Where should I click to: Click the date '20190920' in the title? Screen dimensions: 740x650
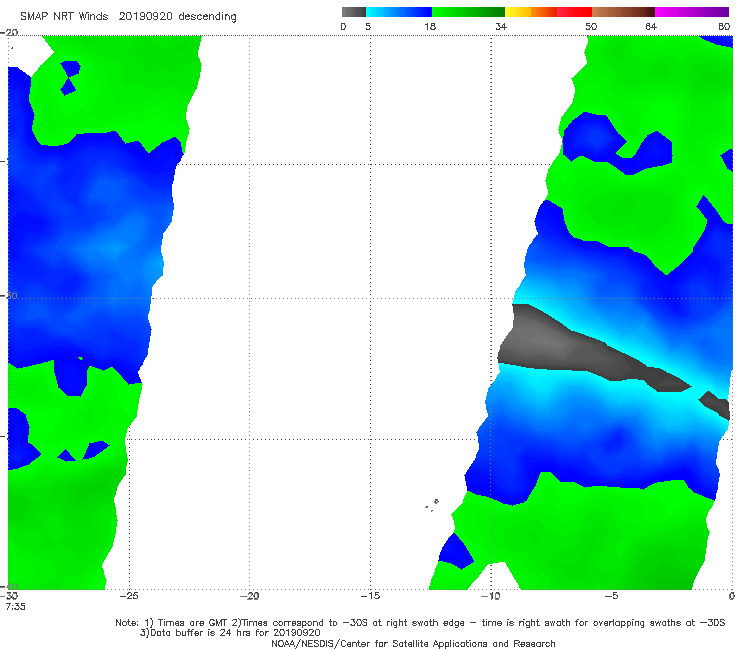[145, 17]
